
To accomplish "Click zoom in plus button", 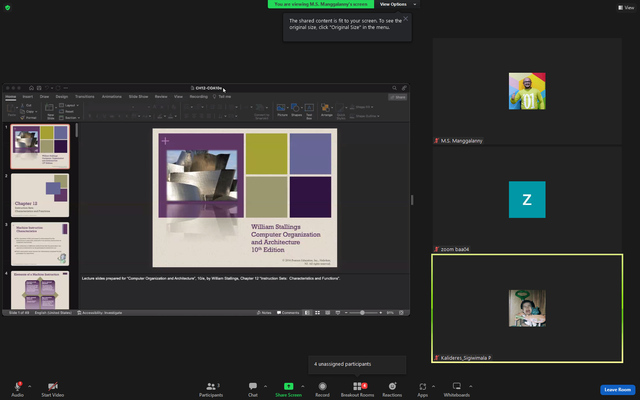I will [380, 313].
